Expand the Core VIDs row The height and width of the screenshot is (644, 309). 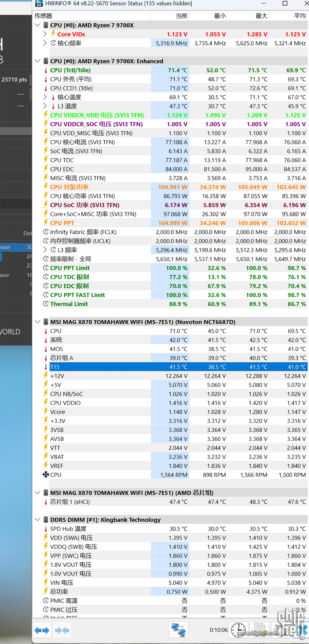coord(45,34)
